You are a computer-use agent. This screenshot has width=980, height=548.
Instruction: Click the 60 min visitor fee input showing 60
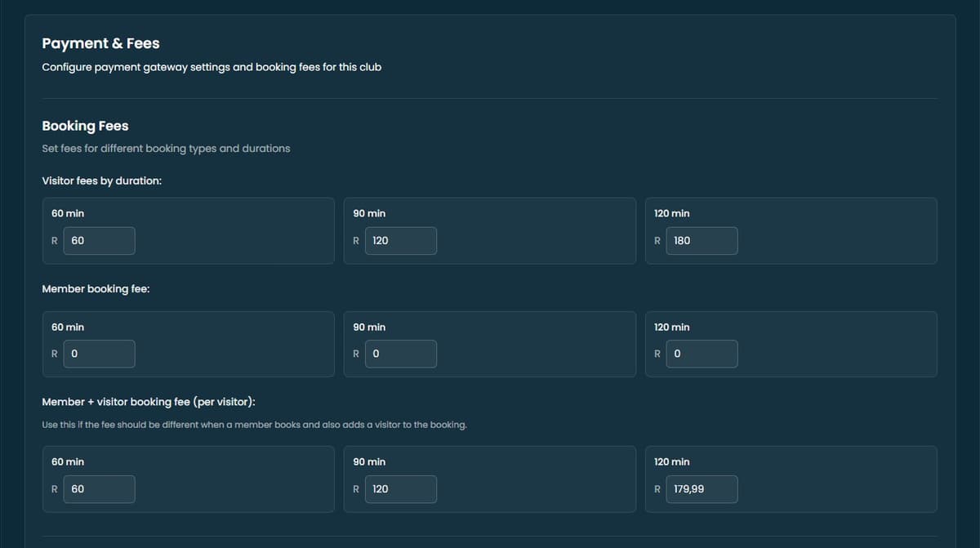pos(99,240)
